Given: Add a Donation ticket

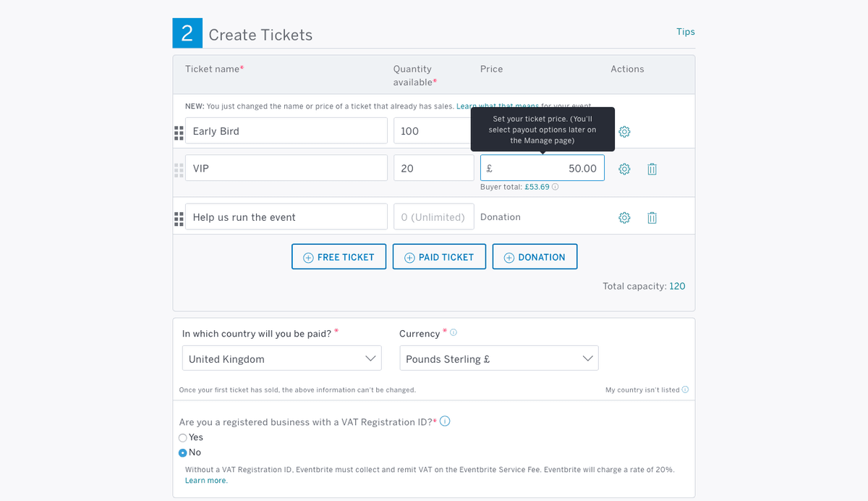Looking at the screenshot, I should 535,257.
